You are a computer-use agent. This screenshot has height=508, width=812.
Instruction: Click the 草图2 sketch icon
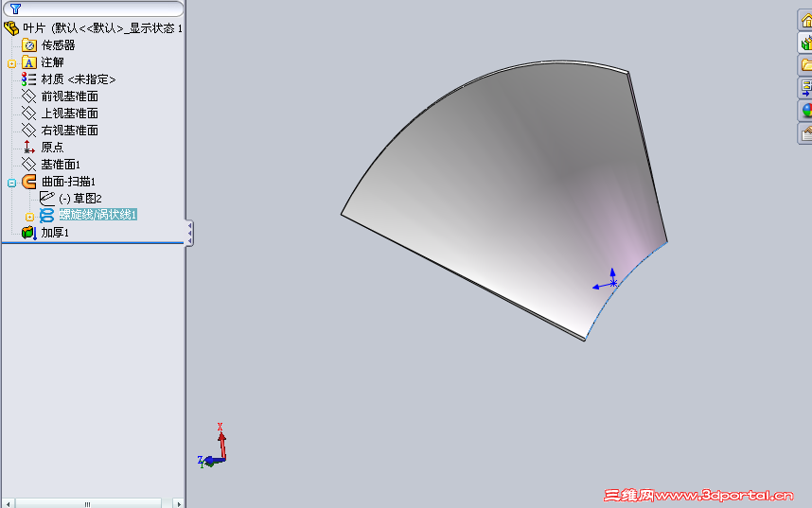click(x=47, y=199)
